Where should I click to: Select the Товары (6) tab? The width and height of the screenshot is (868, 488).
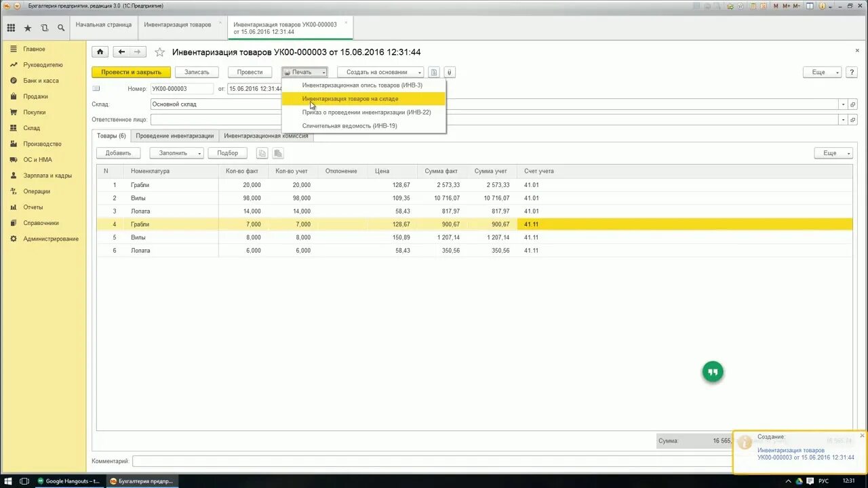111,136
